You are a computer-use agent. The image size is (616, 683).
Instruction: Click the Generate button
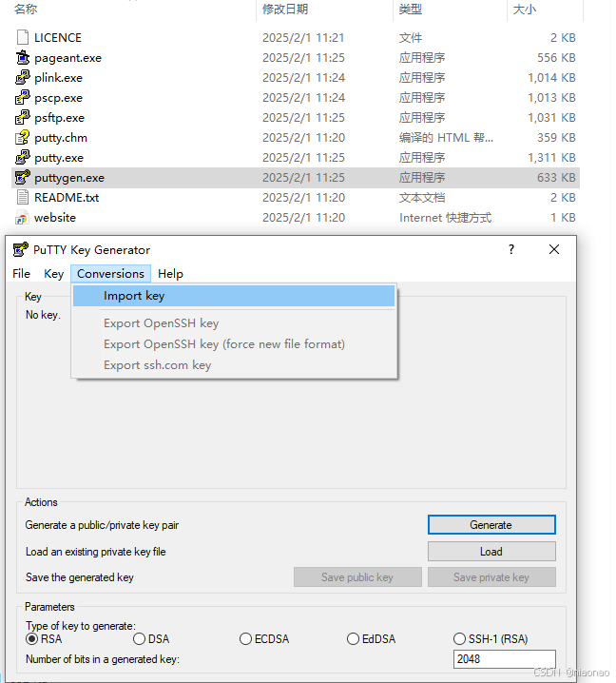(491, 525)
